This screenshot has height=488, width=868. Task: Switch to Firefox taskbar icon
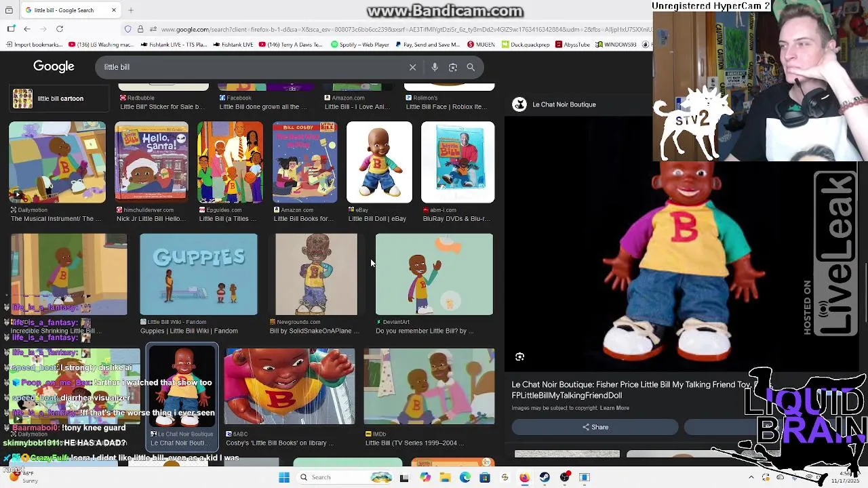(524, 477)
